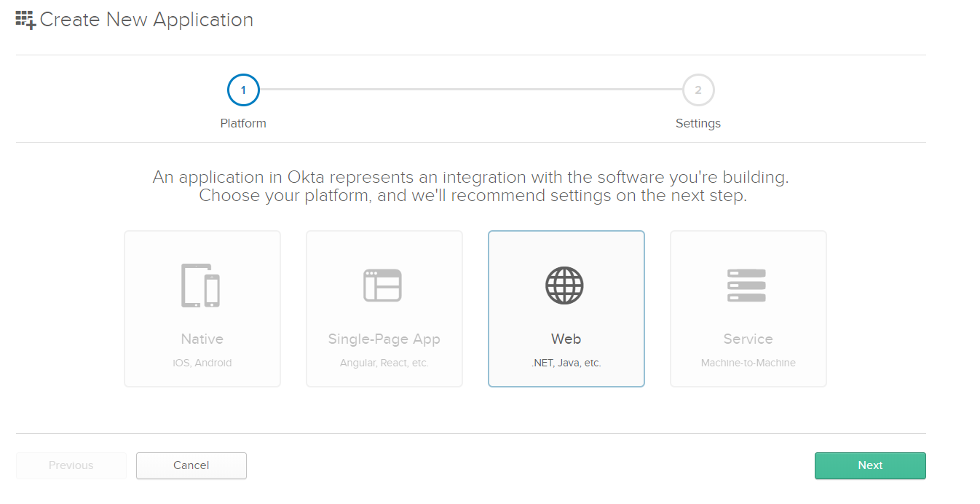Click the Create New Application grid icon
This screenshot has height=504, width=980.
click(x=25, y=20)
